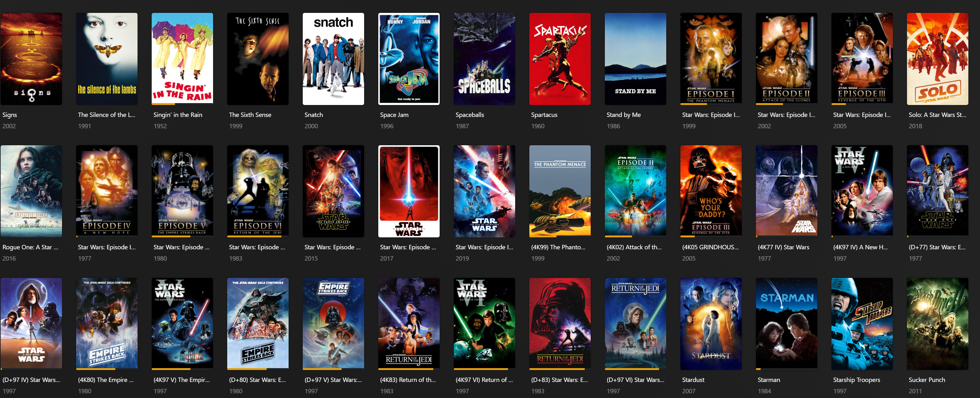Click the Space Jam title link
This screenshot has height=398, width=980.
tap(394, 115)
